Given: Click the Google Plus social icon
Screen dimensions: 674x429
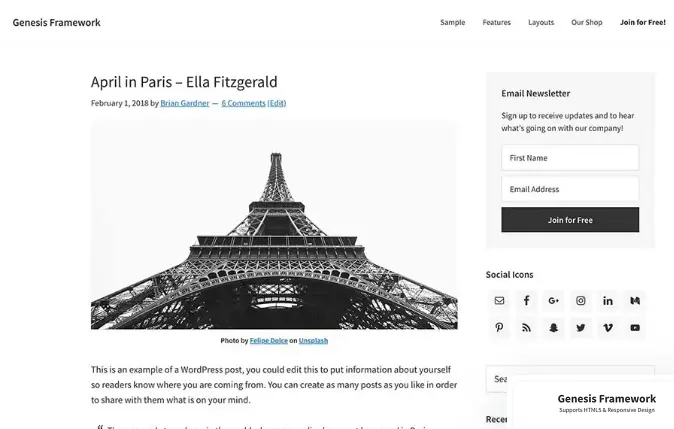Looking at the screenshot, I should point(553,300).
